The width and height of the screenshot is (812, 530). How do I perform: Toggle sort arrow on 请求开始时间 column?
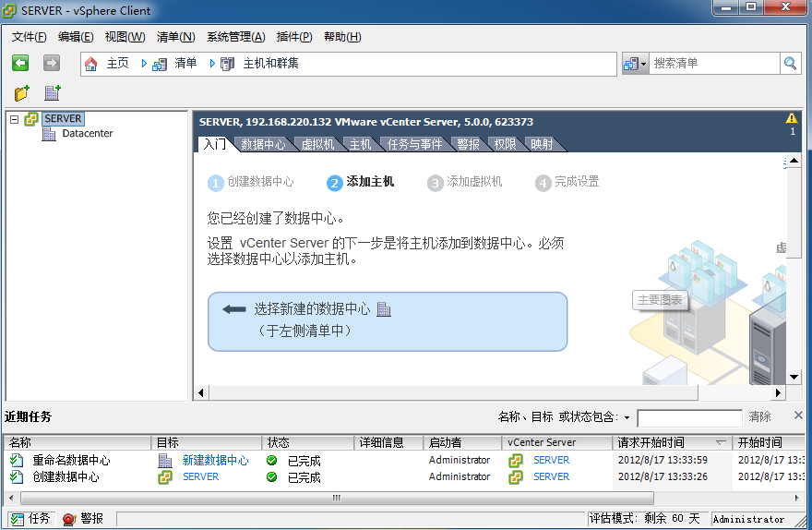point(721,443)
